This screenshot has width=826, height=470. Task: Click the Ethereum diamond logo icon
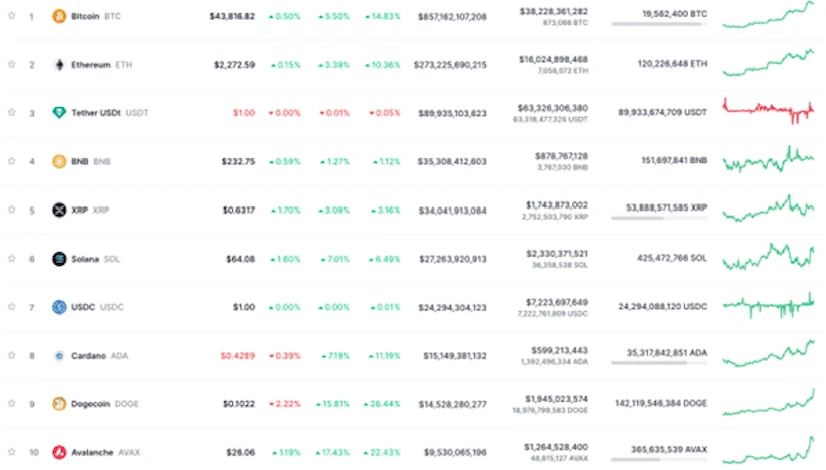(x=59, y=65)
